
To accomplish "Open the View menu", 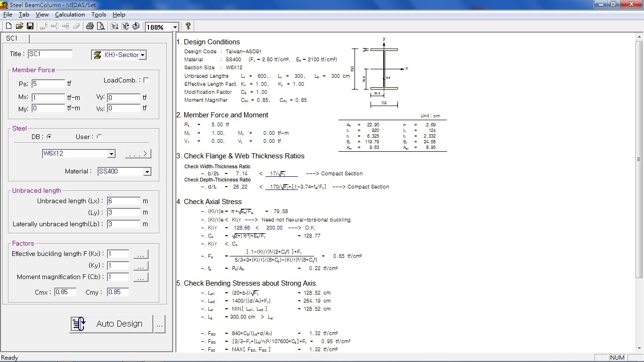I will tap(42, 15).
